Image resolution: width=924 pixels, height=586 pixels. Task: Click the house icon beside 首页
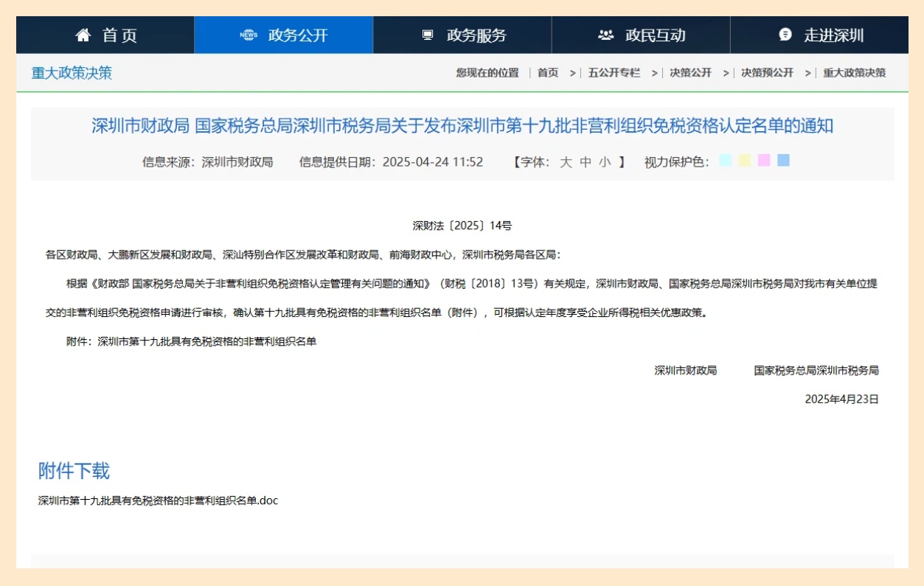point(83,35)
